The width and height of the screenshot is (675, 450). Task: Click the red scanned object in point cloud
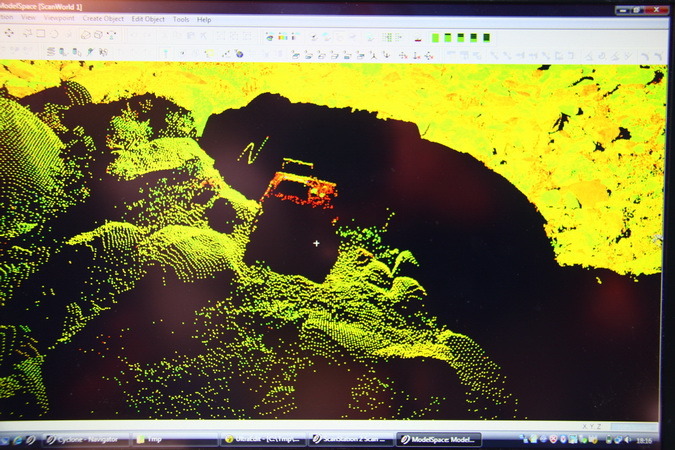point(300,190)
